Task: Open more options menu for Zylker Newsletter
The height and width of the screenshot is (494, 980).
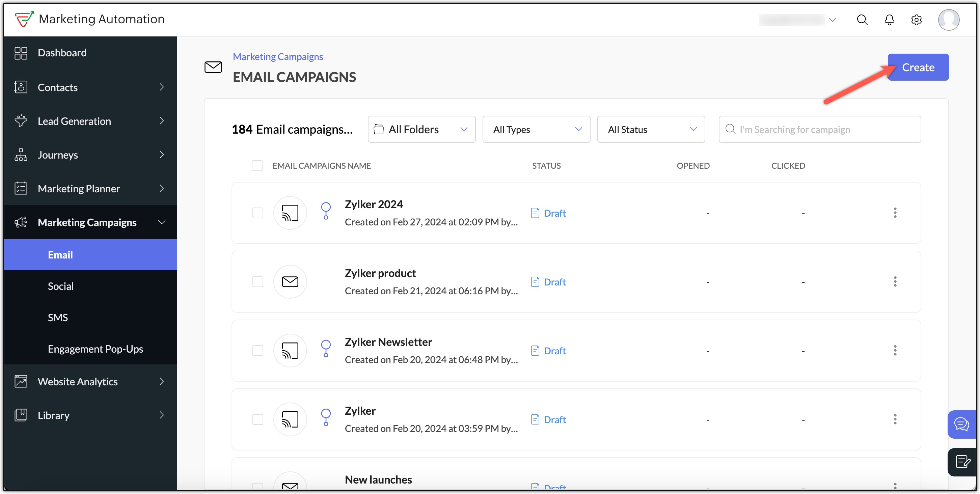Action: [895, 350]
